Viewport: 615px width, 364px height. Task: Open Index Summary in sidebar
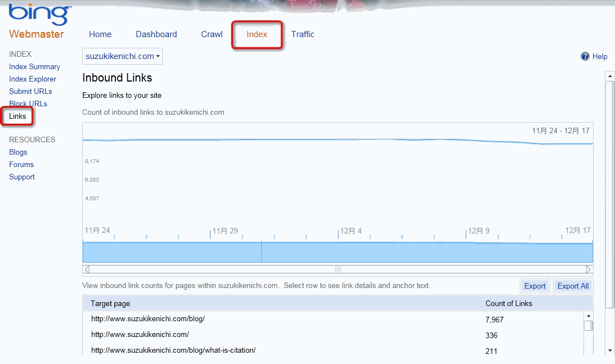34,66
